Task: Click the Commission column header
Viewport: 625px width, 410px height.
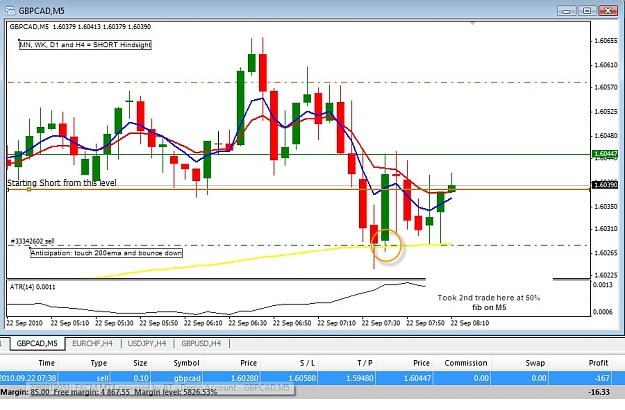Action: pos(466,363)
